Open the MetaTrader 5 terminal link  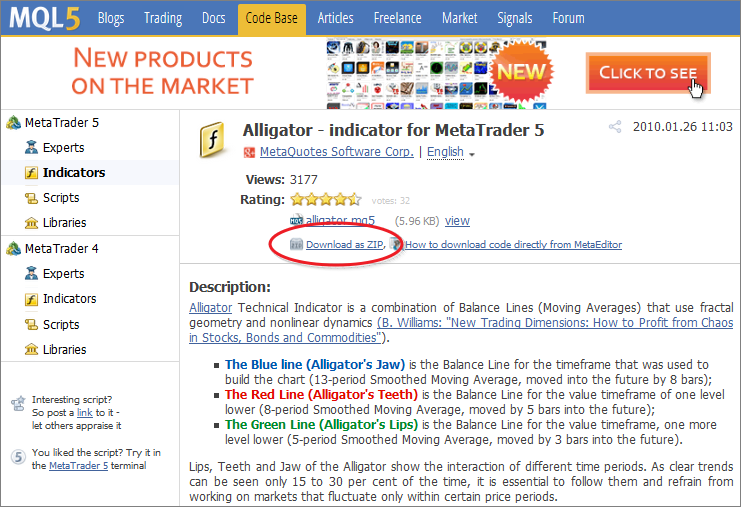[x=78, y=465]
